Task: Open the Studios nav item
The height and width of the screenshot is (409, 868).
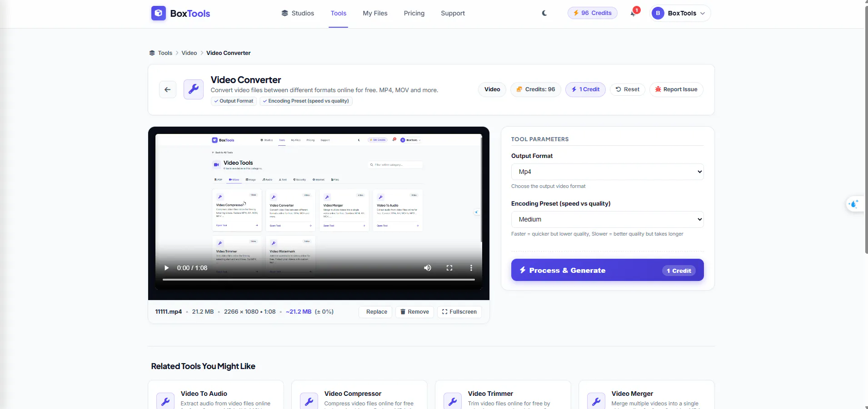Action: click(298, 13)
